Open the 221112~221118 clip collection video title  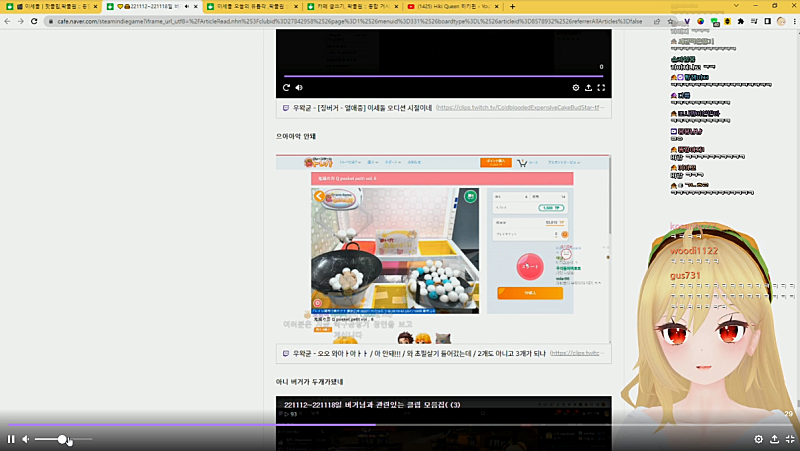372,405
